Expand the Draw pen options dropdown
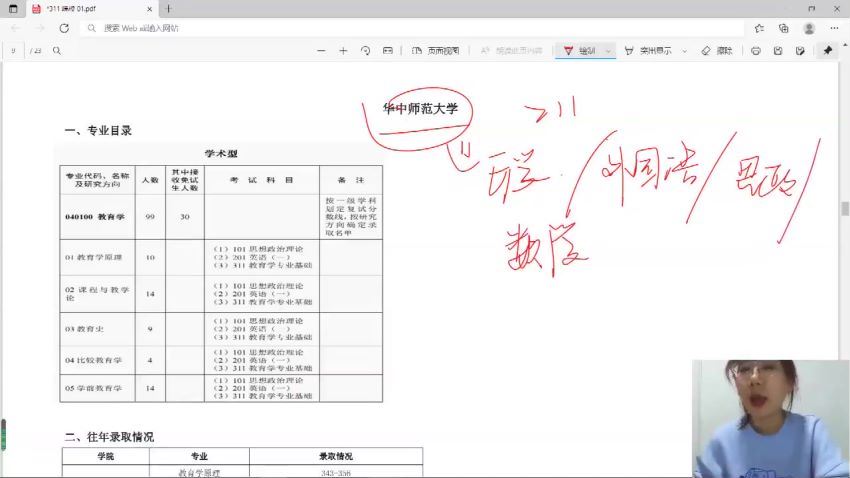850x478 pixels. 608,51
